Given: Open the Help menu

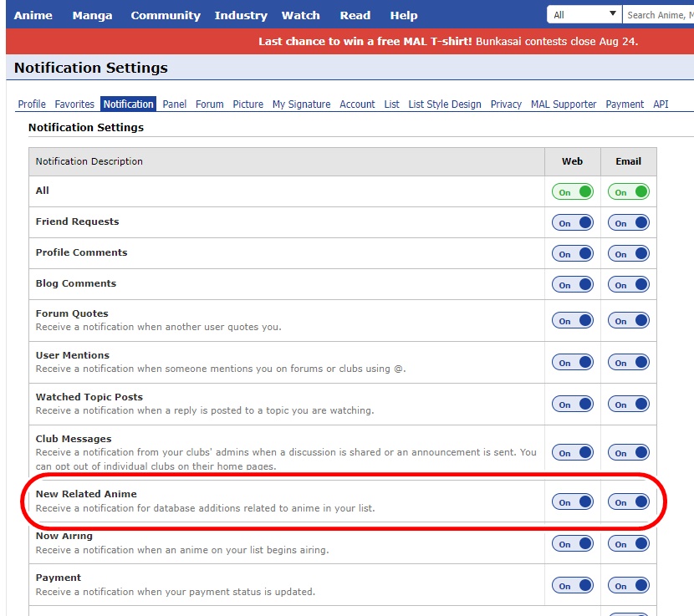Looking at the screenshot, I should [404, 16].
